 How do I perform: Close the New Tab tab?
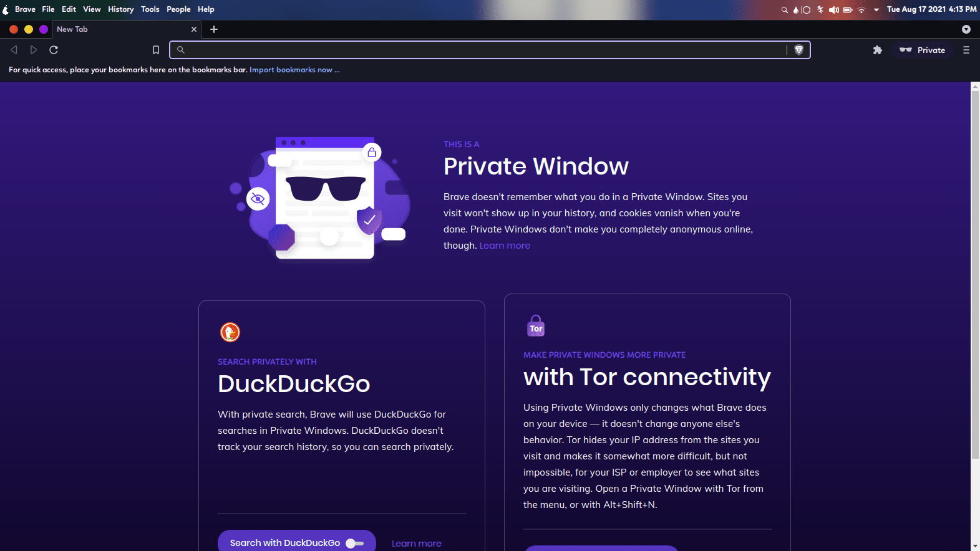194,29
